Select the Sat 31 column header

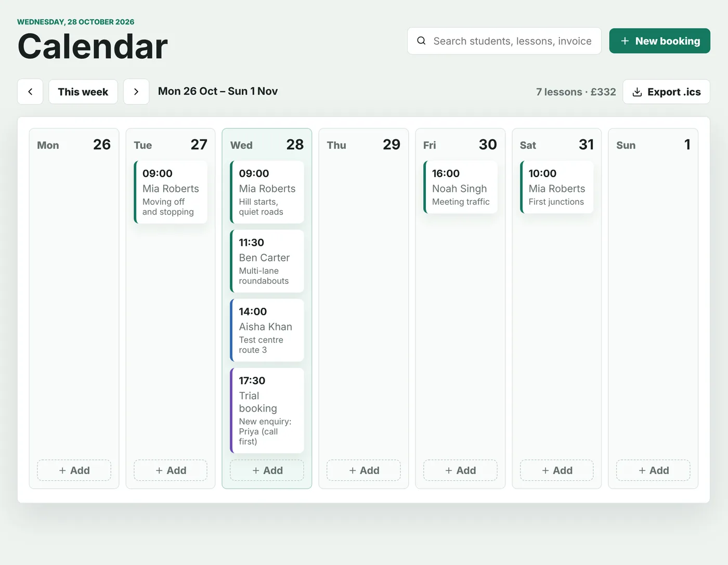coord(557,145)
